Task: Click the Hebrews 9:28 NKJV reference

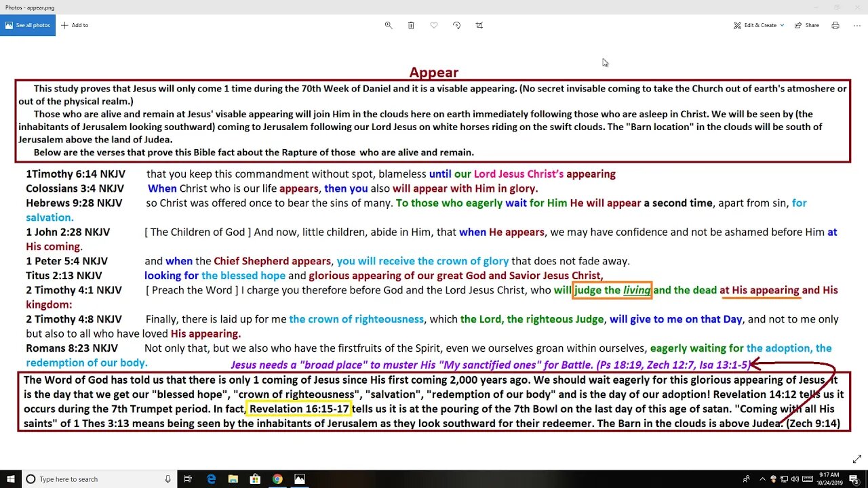Action: pyautogui.click(x=75, y=203)
